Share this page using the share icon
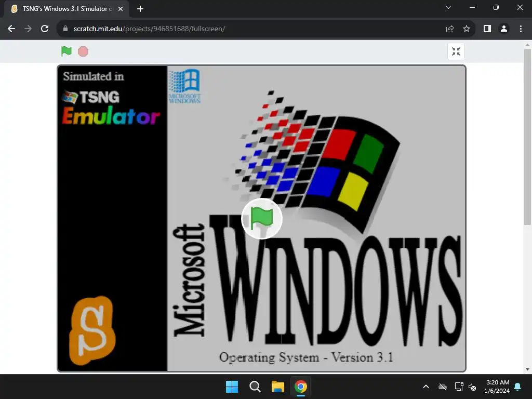 point(450,29)
